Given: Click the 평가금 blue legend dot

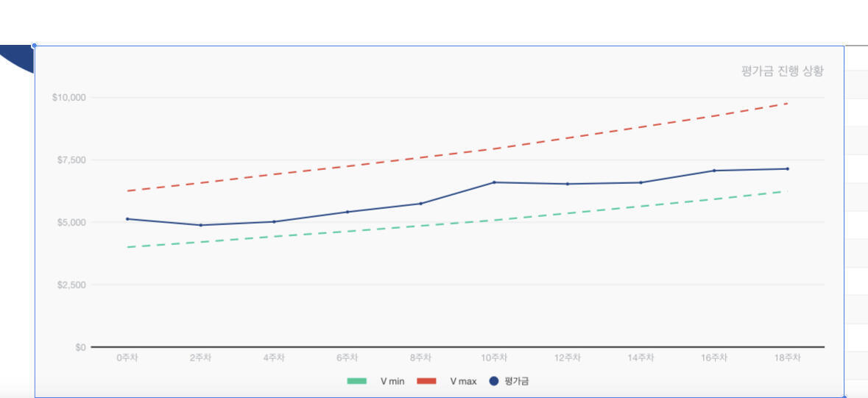Looking at the screenshot, I should click(494, 381).
